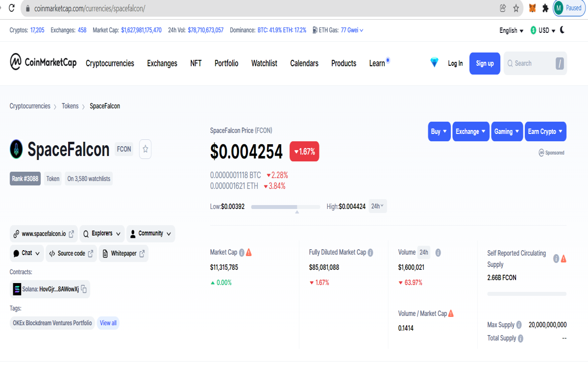Open the Learn menu
Image resolution: width=588 pixels, height=365 pixels.
(x=377, y=63)
